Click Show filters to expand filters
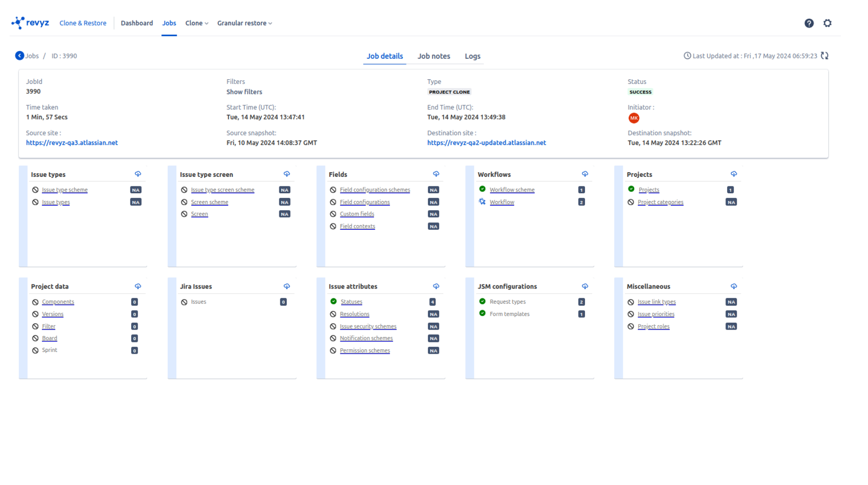This screenshot has height=485, width=868. pyautogui.click(x=244, y=92)
